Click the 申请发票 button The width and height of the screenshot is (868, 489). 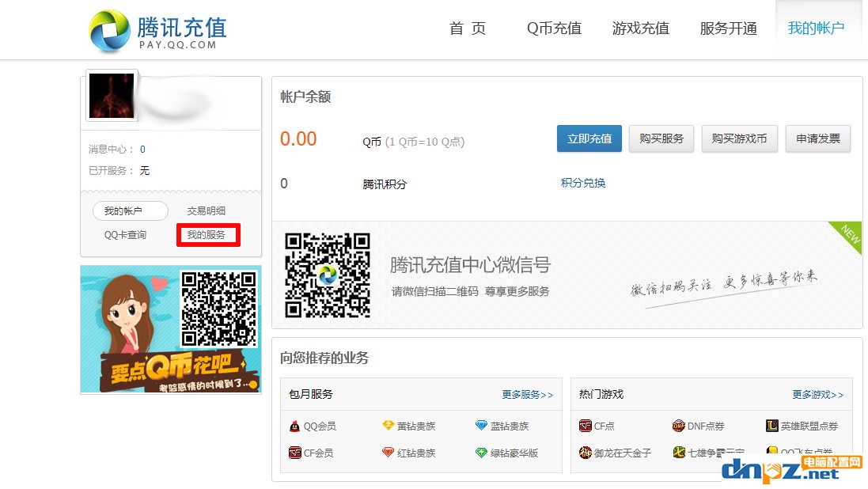pos(817,138)
